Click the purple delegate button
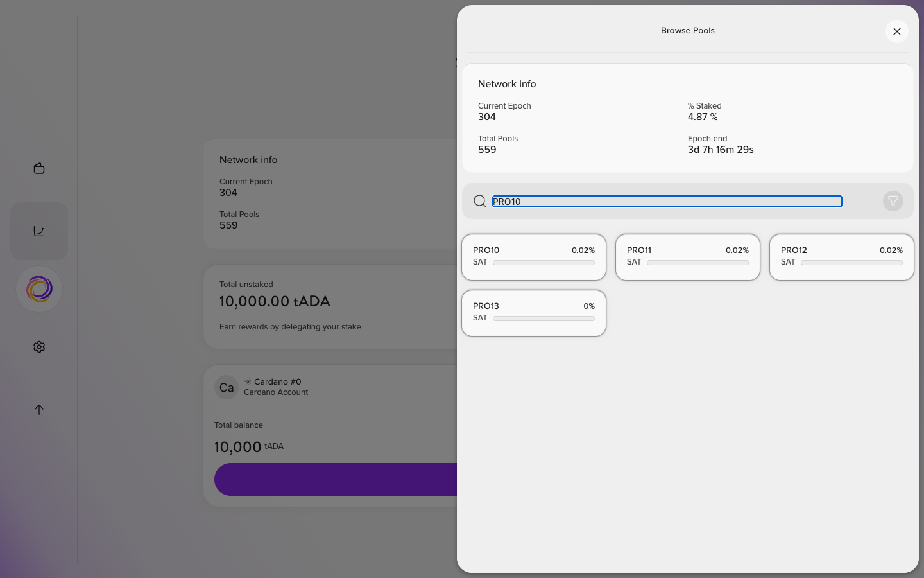The height and width of the screenshot is (578, 924). pos(336,479)
